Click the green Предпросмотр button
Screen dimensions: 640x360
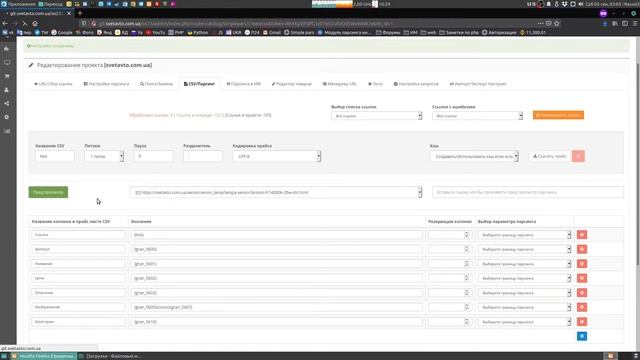coord(48,192)
